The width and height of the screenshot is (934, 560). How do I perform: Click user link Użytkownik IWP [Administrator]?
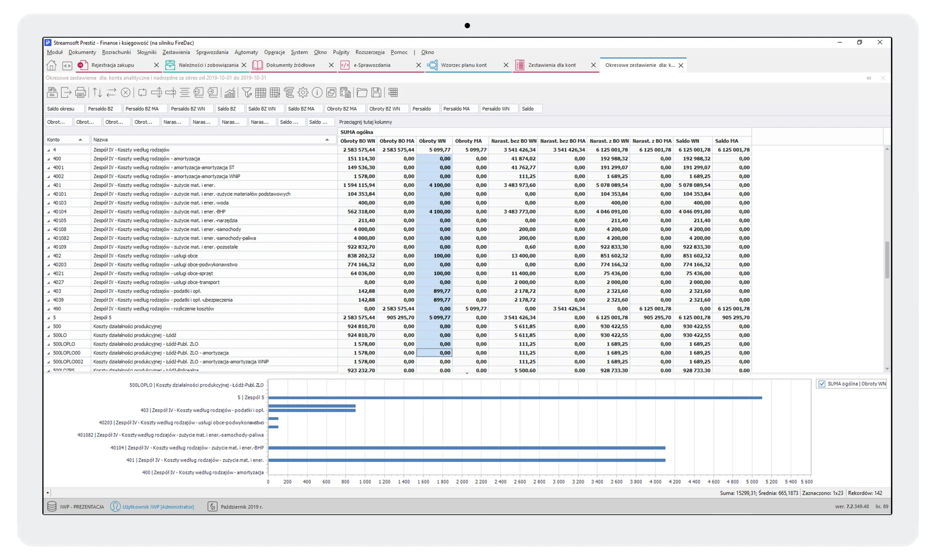158,507
